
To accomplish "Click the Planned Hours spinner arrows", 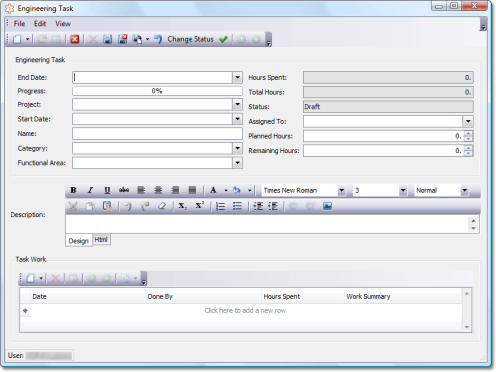I will tap(468, 136).
